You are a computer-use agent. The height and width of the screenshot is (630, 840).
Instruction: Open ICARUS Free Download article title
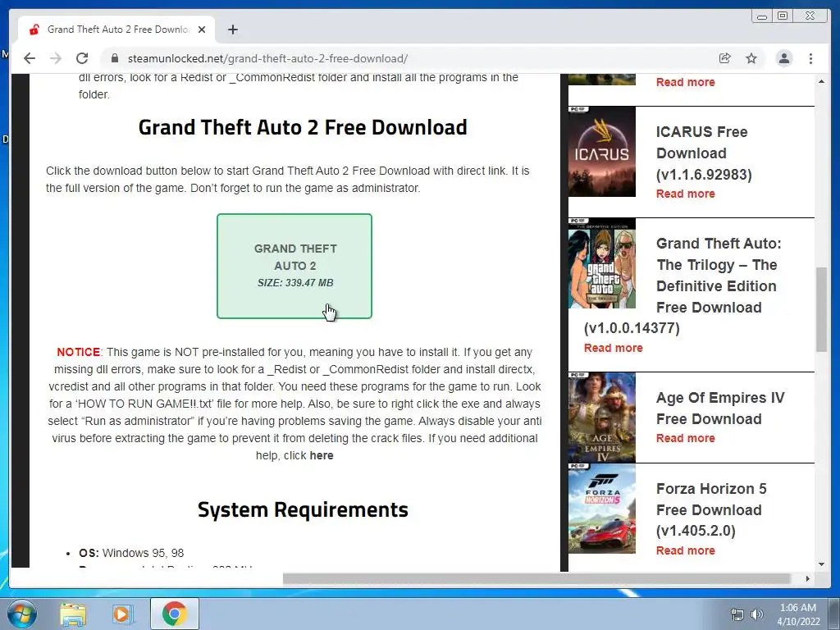(704, 153)
